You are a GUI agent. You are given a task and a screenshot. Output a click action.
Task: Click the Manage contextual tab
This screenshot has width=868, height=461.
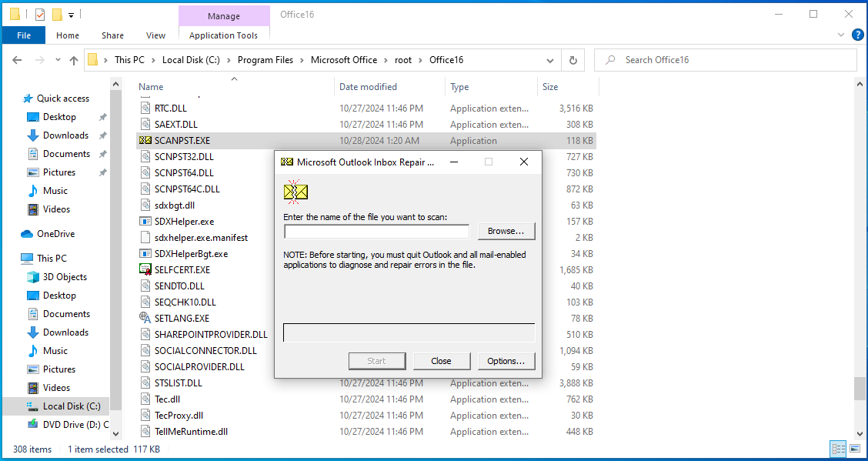[224, 16]
